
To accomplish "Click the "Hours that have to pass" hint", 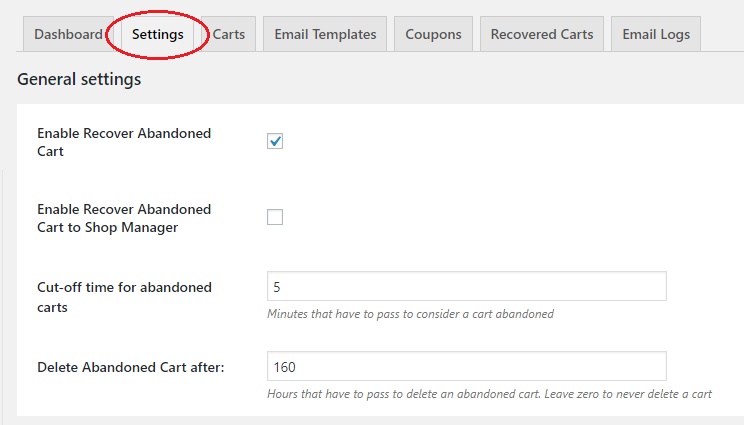I will pos(489,394).
